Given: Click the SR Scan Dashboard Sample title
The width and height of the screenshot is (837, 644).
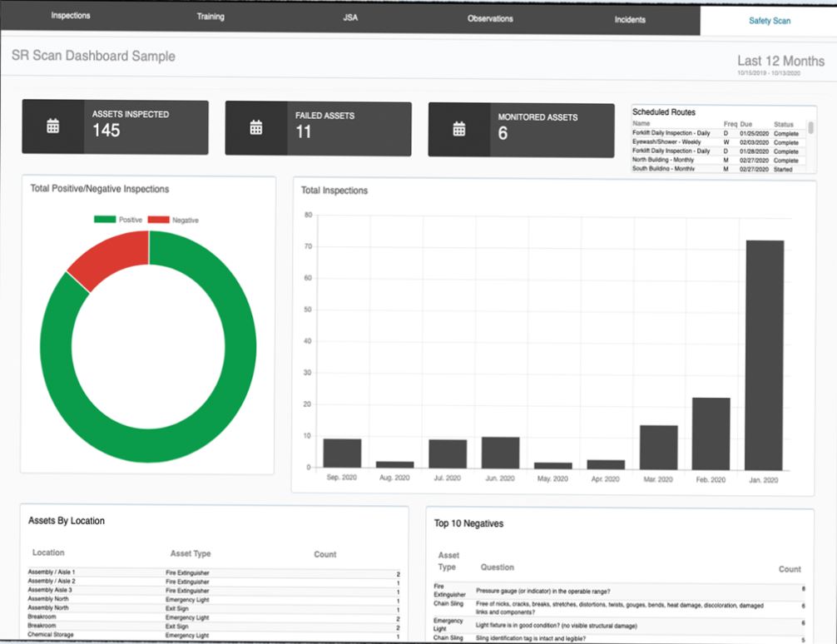Looking at the screenshot, I should point(93,56).
